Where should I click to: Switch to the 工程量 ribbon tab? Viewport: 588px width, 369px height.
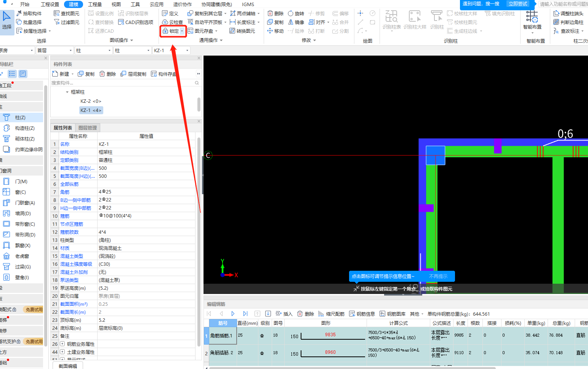95,4
